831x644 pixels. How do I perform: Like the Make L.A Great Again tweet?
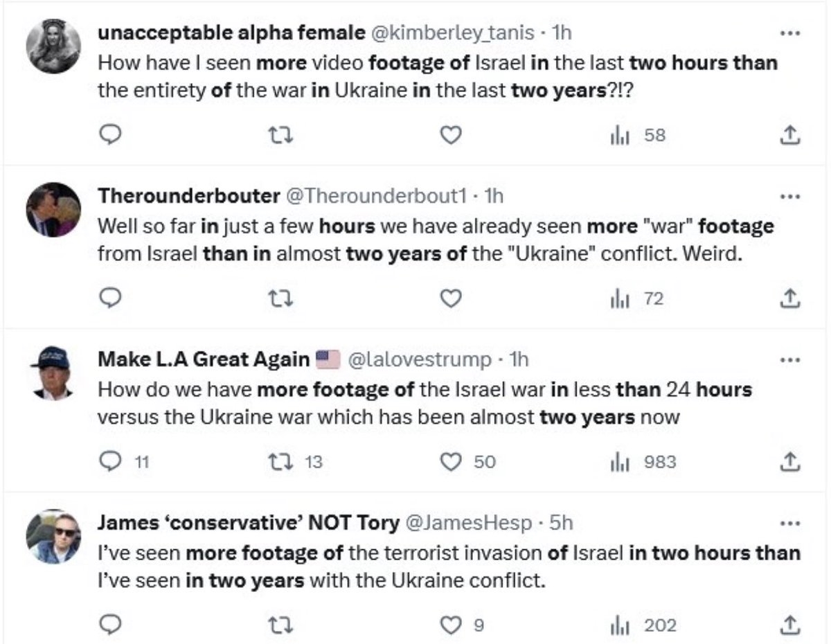[452, 462]
